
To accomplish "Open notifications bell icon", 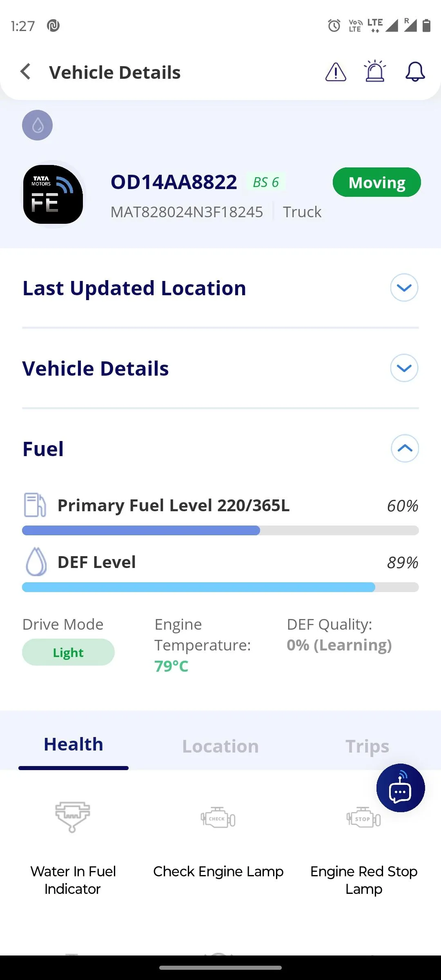I will (415, 72).
